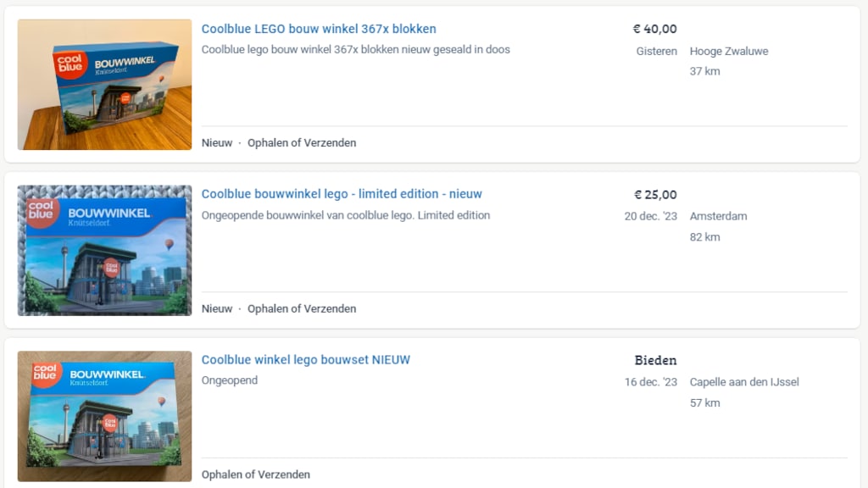
Task: Click the "20 dec. '23" posting date
Action: click(650, 216)
